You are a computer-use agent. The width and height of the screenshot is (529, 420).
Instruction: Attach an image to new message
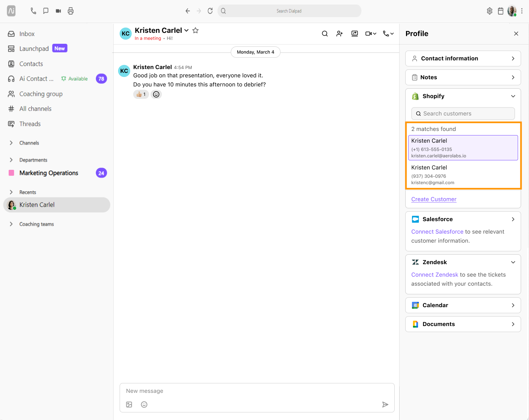[x=129, y=405]
